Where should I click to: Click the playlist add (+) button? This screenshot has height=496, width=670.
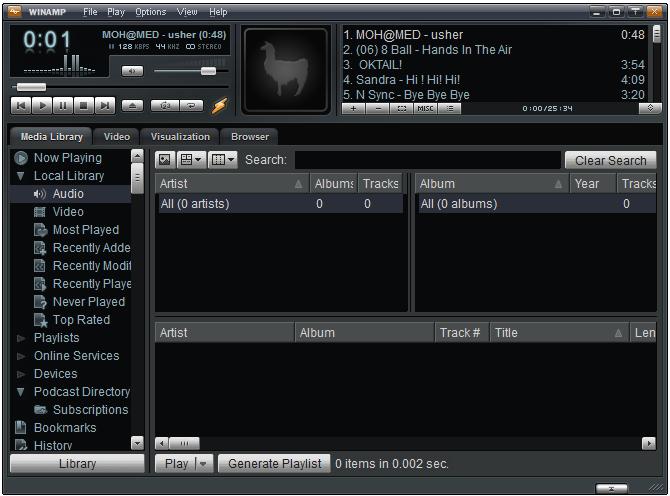353,109
